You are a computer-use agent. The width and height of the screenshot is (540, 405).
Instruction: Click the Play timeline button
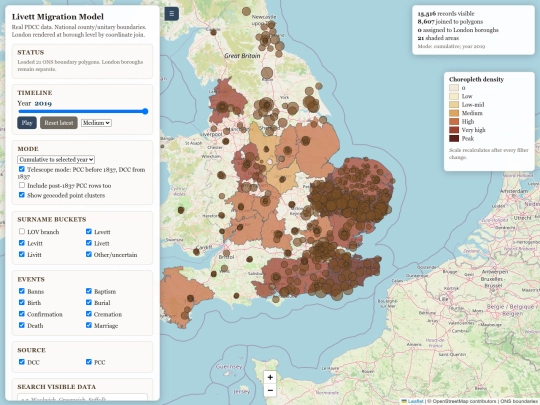point(27,123)
